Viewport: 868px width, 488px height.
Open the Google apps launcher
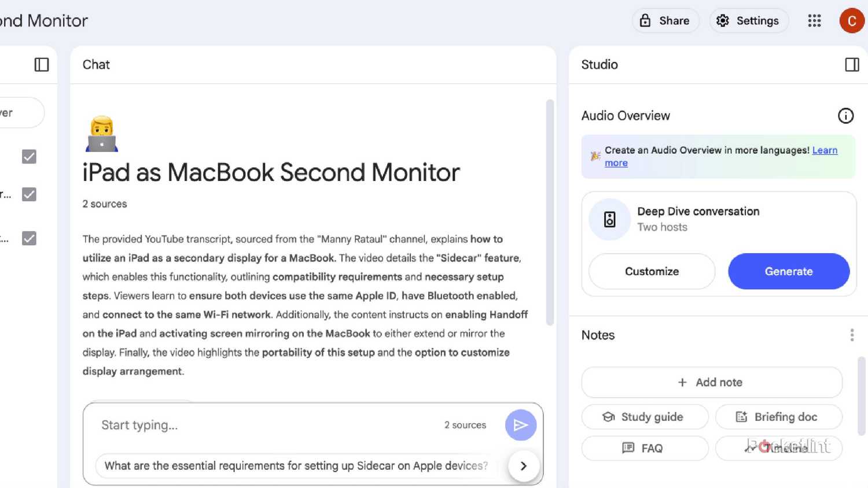click(x=814, y=20)
